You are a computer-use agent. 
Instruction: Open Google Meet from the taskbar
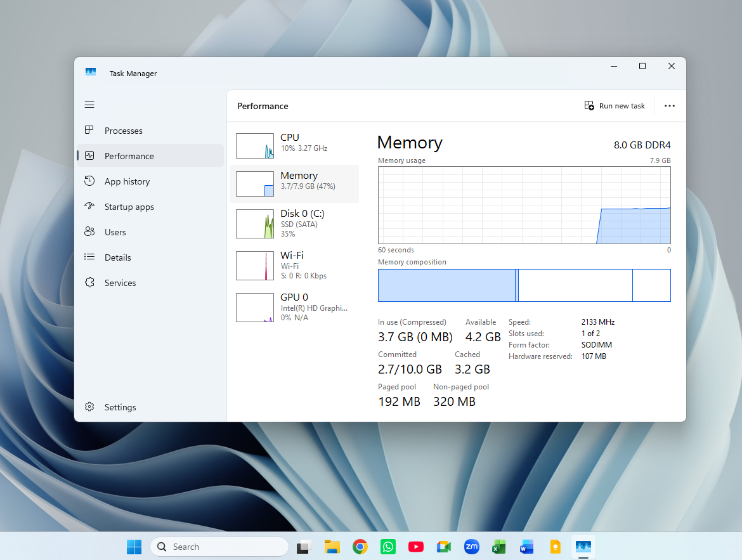point(444,547)
